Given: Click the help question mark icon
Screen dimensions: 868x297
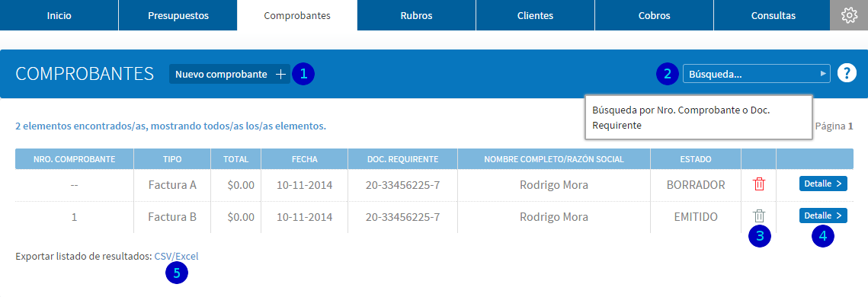Looking at the screenshot, I should 847,73.
